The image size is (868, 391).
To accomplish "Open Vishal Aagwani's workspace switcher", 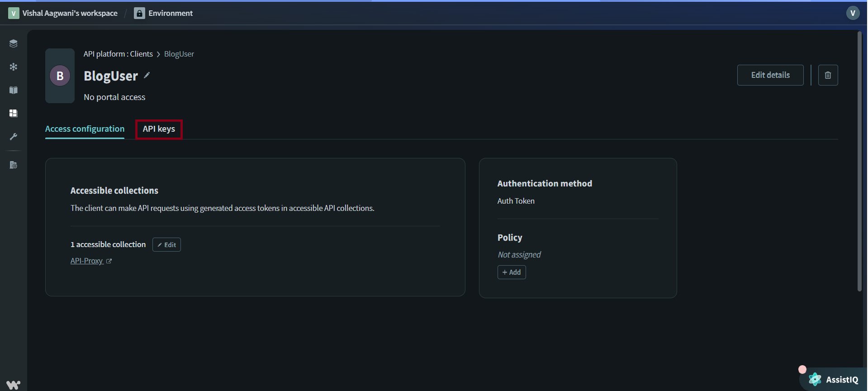I will pos(63,13).
